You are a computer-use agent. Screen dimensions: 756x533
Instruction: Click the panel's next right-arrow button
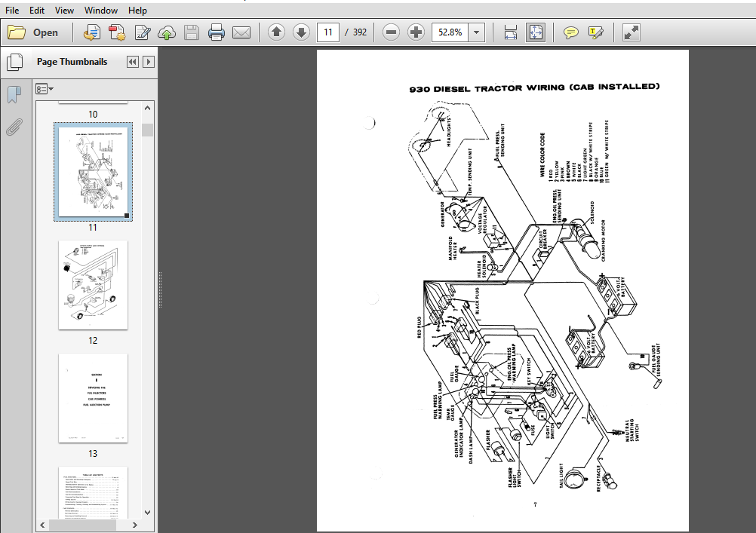click(149, 62)
